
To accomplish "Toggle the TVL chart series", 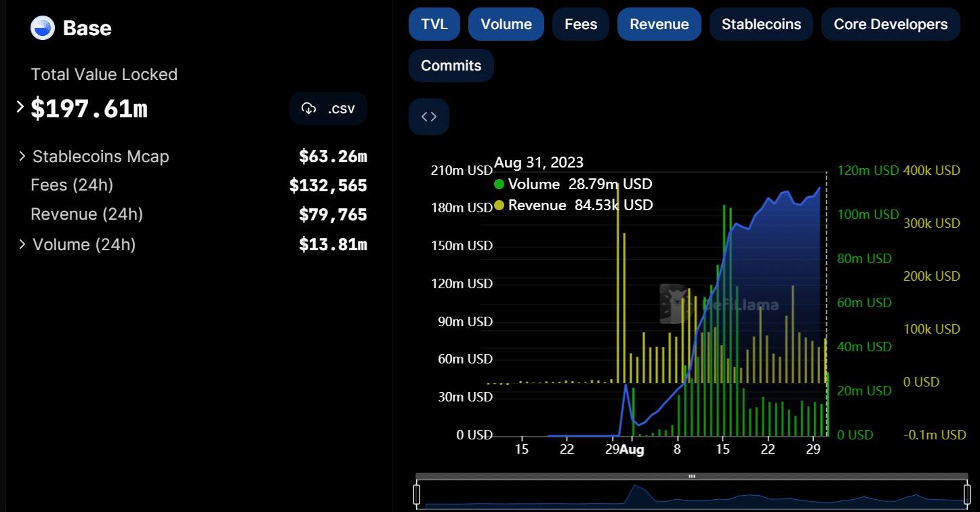I will point(434,24).
